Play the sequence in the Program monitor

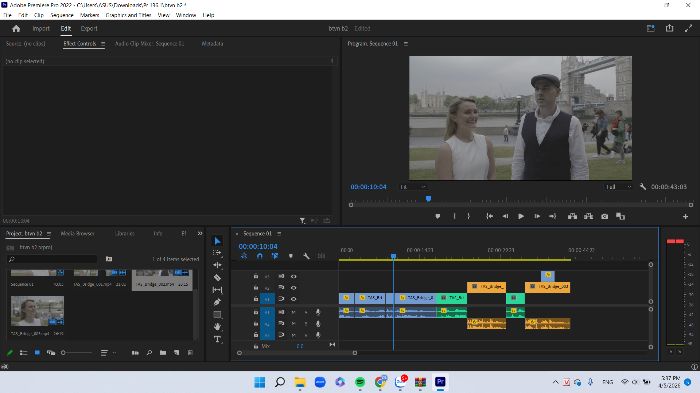click(x=521, y=216)
